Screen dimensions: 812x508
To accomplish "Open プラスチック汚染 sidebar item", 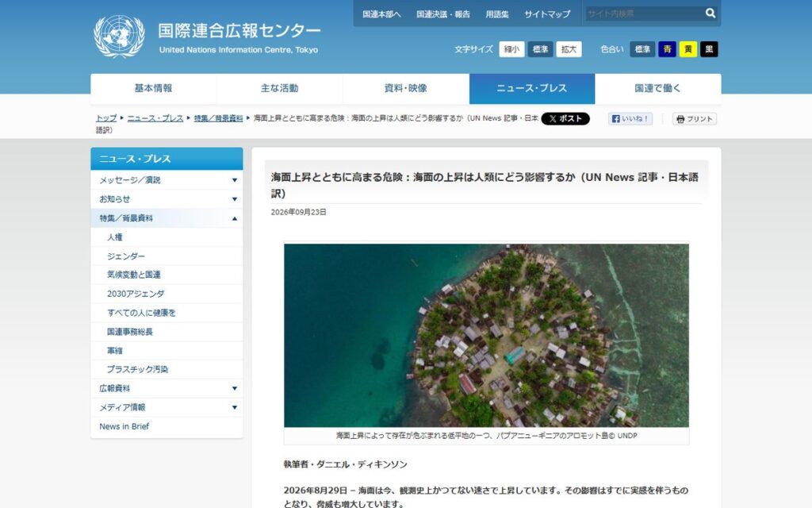I will click(167, 369).
